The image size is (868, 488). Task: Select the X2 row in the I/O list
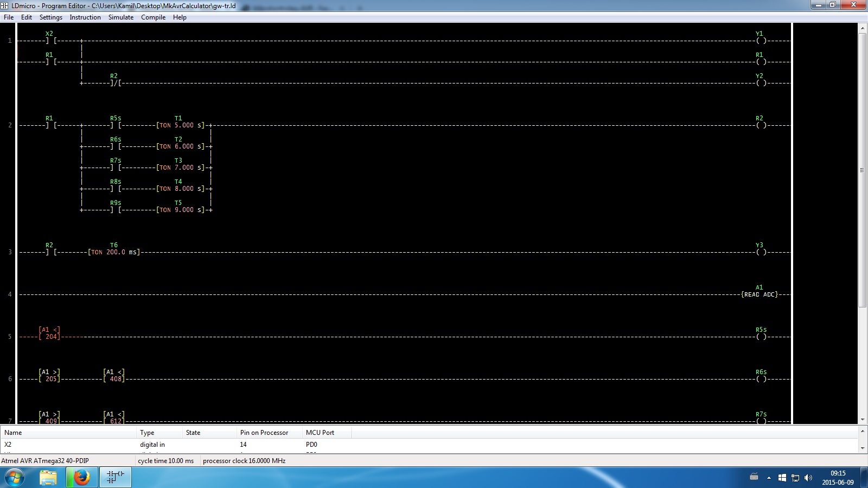pyautogui.click(x=429, y=445)
